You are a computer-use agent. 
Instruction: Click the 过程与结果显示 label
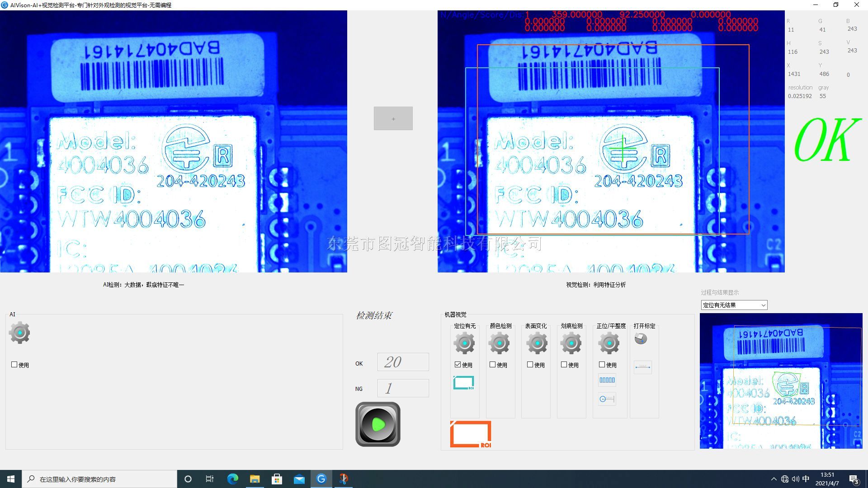click(720, 293)
